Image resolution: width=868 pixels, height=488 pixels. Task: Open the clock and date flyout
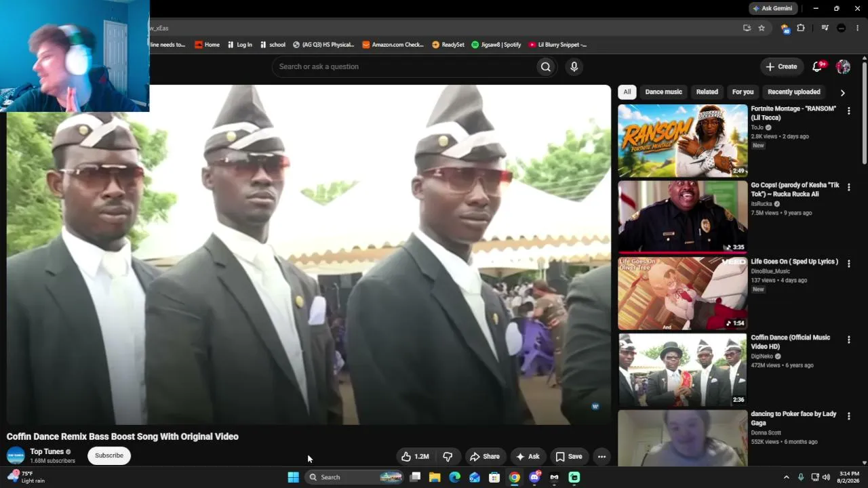click(x=849, y=477)
